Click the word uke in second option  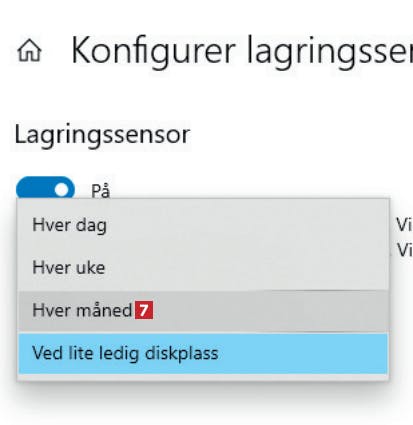click(x=90, y=268)
